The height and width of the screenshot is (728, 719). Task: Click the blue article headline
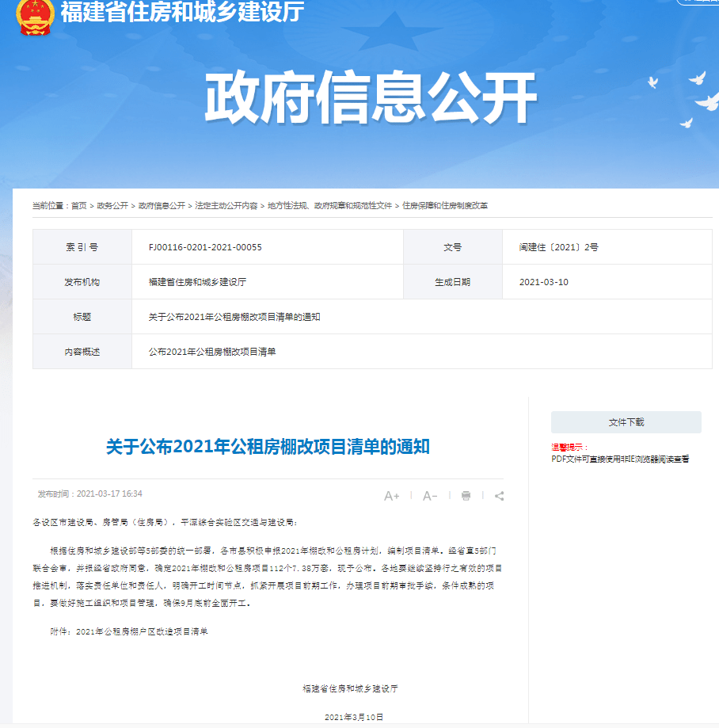(x=268, y=447)
